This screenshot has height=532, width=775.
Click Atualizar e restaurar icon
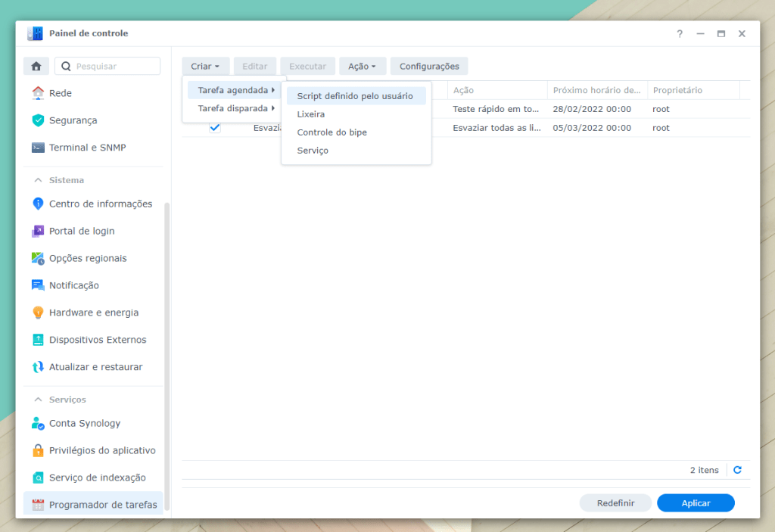[x=38, y=367]
